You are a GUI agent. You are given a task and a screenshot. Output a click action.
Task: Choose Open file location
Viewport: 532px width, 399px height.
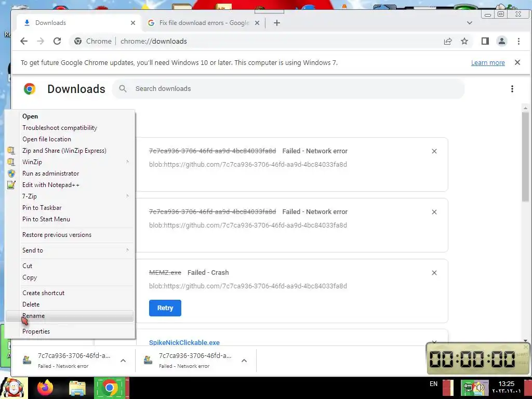(x=70, y=139)
